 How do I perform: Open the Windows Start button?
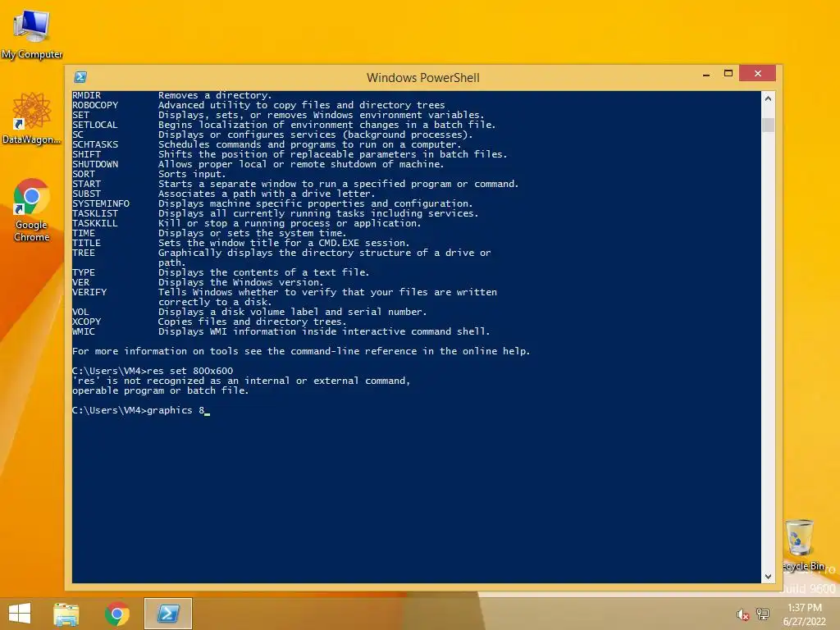[x=20, y=614]
